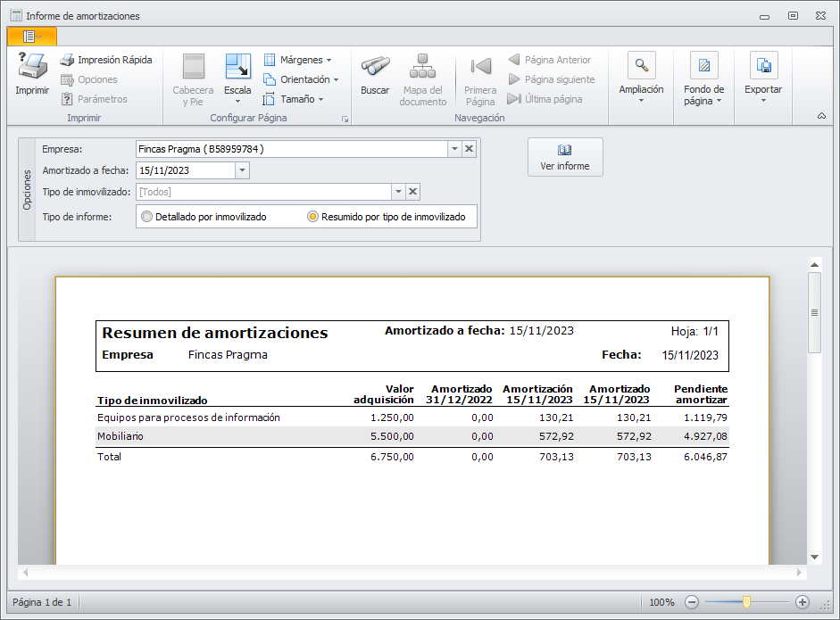Expand the Tipo de inmovilizado dropdown
840x620 pixels.
(398, 192)
